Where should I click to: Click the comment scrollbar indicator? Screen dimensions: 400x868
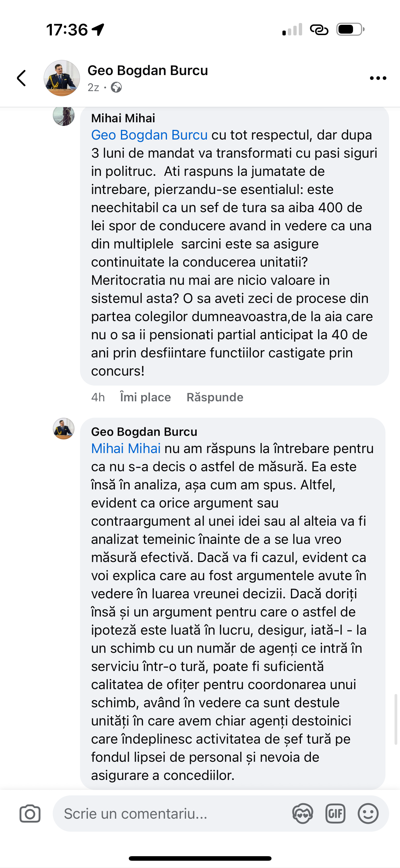point(396,717)
